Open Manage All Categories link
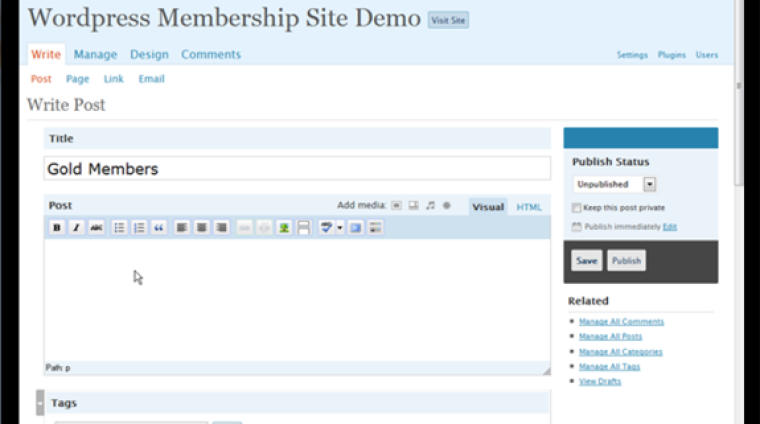This screenshot has width=760, height=424. [x=620, y=352]
